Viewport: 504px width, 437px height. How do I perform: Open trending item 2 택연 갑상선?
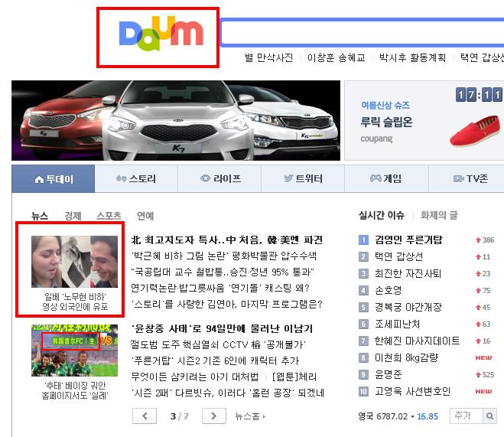pos(398,256)
